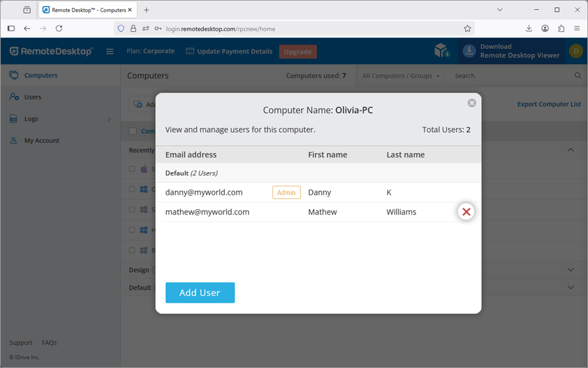This screenshot has width=588, height=368.
Task: Go to Users in the sidebar
Action: [x=33, y=97]
